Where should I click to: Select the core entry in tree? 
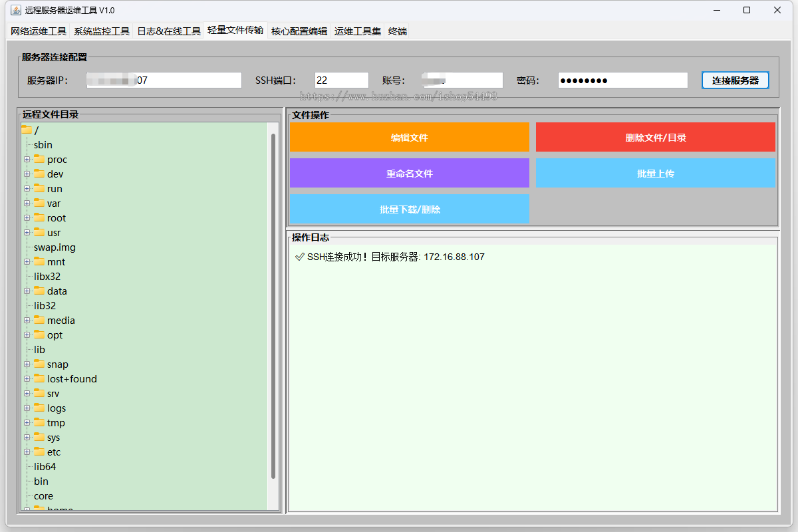[43, 496]
